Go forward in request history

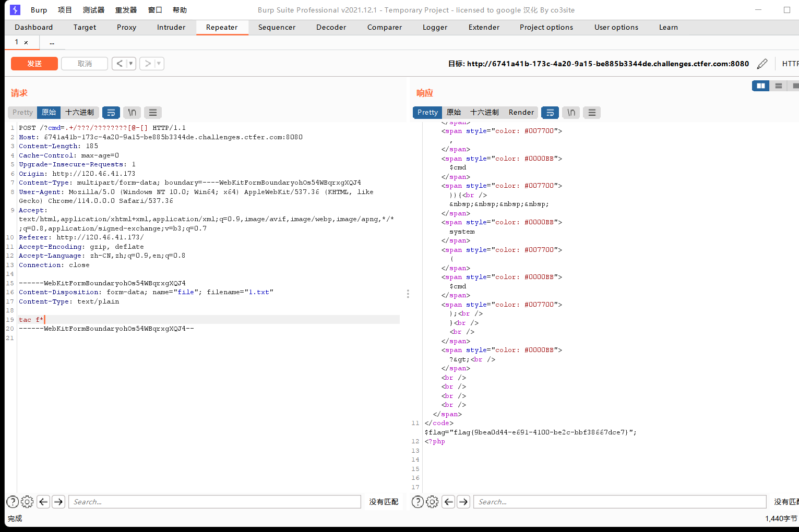pos(148,64)
